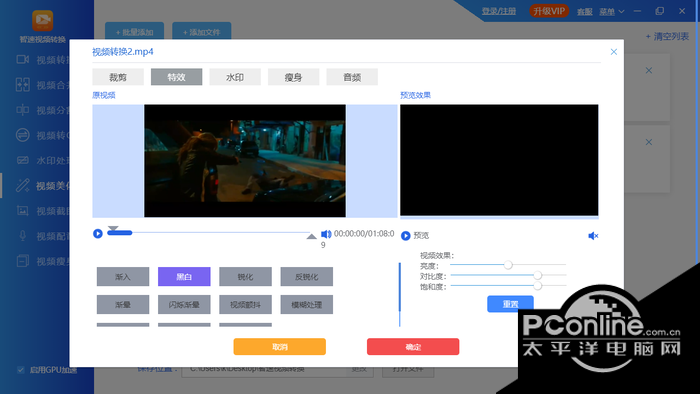Unmute the preview muted speaker icon
Screen dimensions: 700x394
(593, 236)
